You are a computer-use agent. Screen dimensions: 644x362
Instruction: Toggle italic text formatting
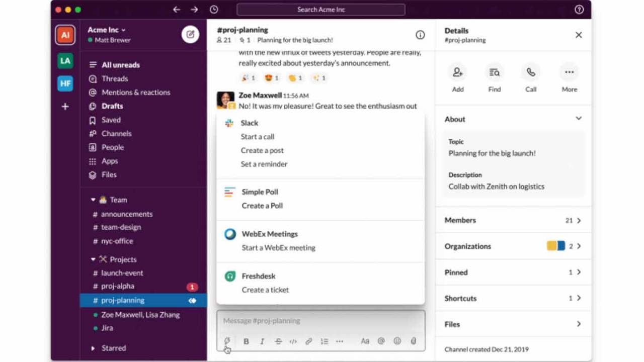tap(262, 341)
